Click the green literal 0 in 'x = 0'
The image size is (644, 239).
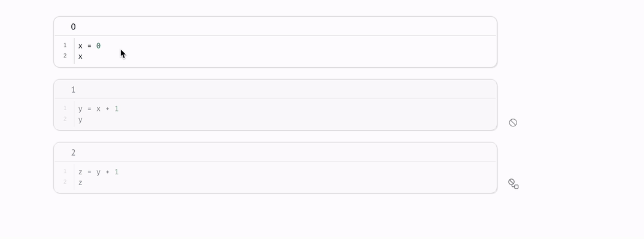coord(99,46)
